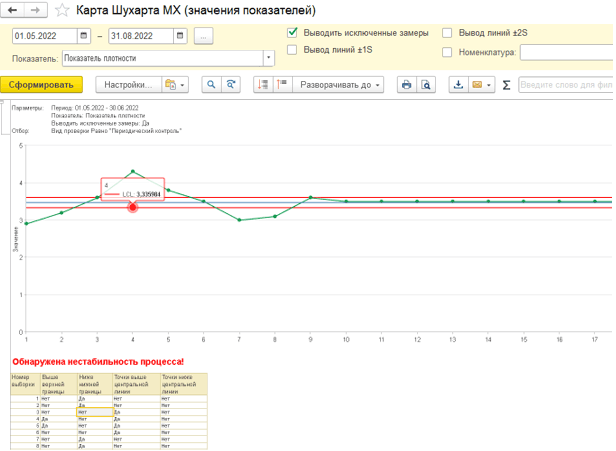Enable 'Вывод линий ±1S' checkbox
The image size is (616, 451).
(292, 49)
